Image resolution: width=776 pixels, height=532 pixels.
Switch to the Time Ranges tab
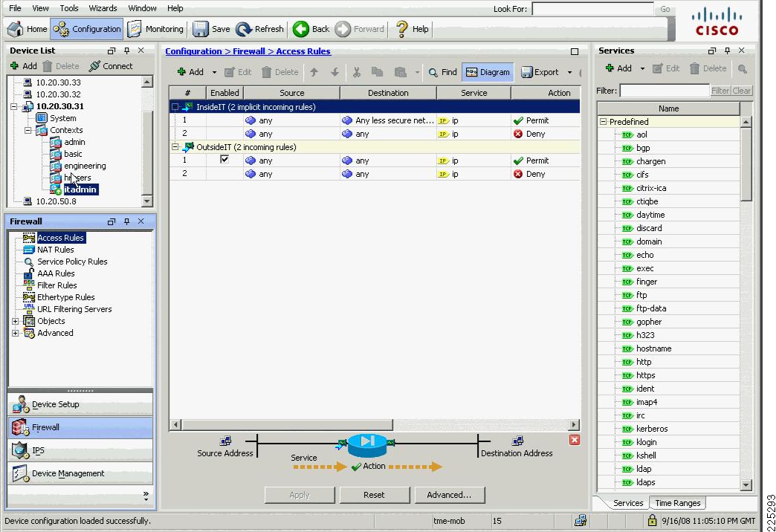point(676,503)
